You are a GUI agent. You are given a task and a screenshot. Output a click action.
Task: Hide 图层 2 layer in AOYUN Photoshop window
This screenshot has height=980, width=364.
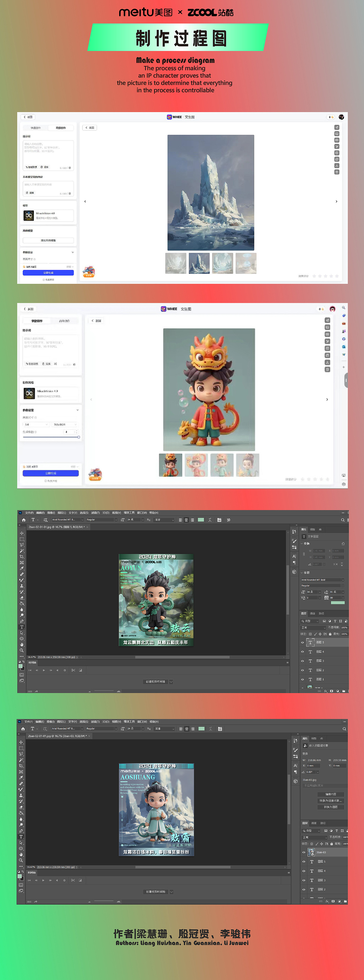(x=303, y=670)
